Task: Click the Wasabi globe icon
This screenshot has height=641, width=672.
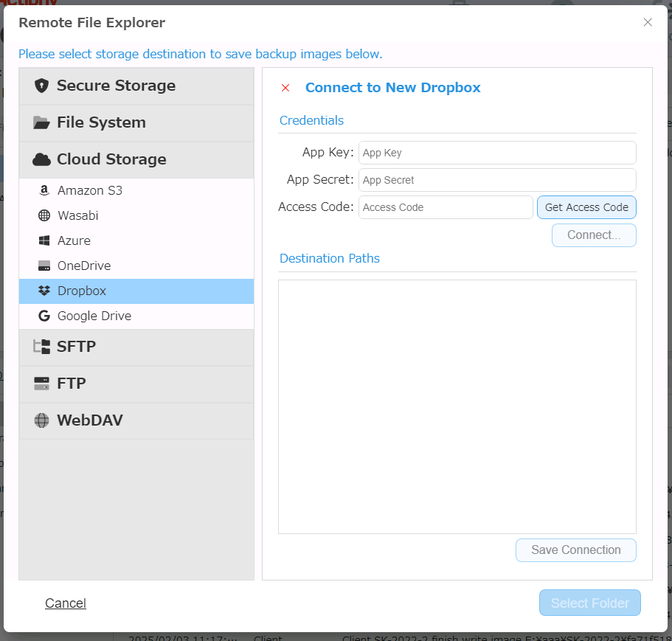Action: pyautogui.click(x=44, y=215)
